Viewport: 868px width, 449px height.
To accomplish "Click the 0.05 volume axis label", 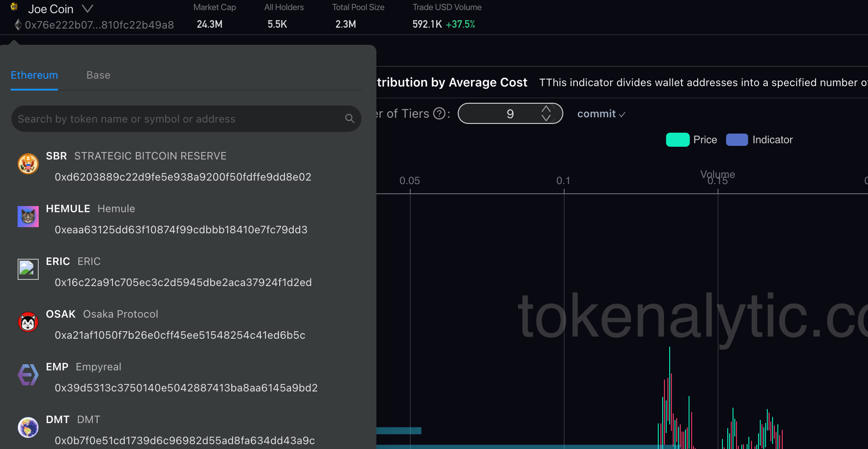I will (409, 181).
